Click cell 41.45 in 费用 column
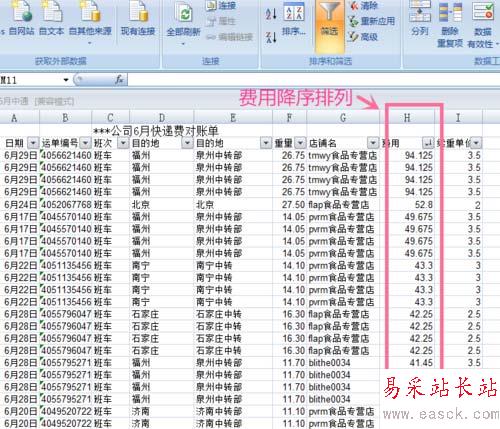 click(407, 363)
